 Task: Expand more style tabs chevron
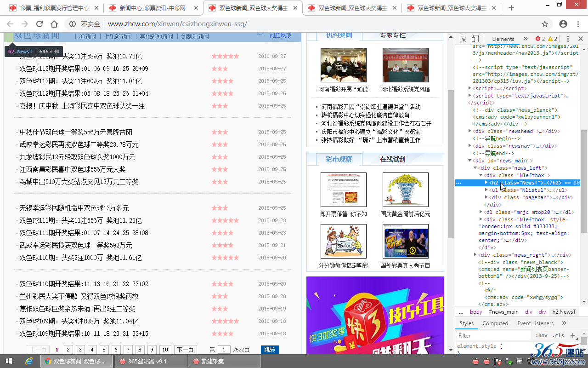coord(564,323)
